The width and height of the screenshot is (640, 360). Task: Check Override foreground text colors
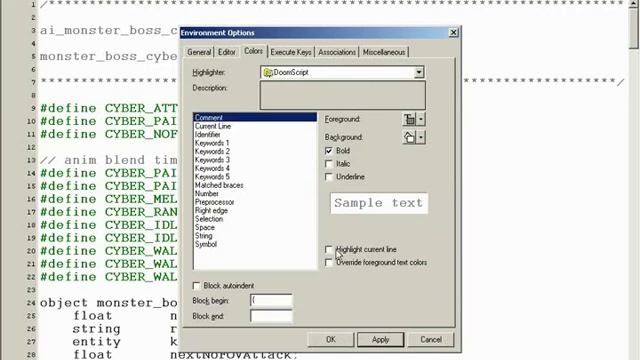coord(329,262)
